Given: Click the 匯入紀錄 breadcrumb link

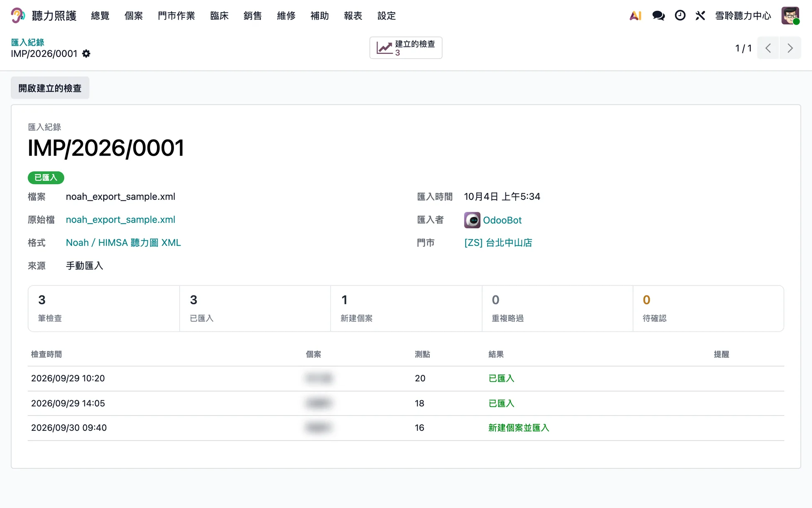Looking at the screenshot, I should click(x=27, y=42).
